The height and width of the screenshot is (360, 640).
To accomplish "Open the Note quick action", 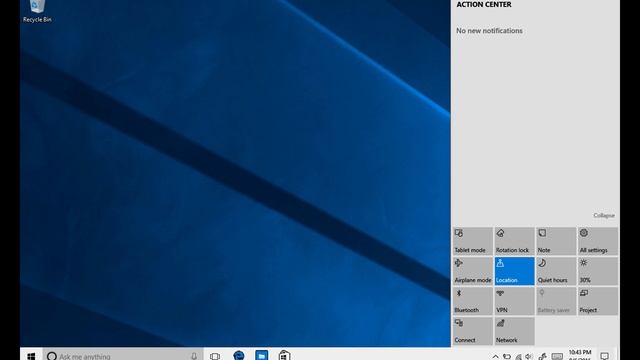I will pyautogui.click(x=556, y=241).
